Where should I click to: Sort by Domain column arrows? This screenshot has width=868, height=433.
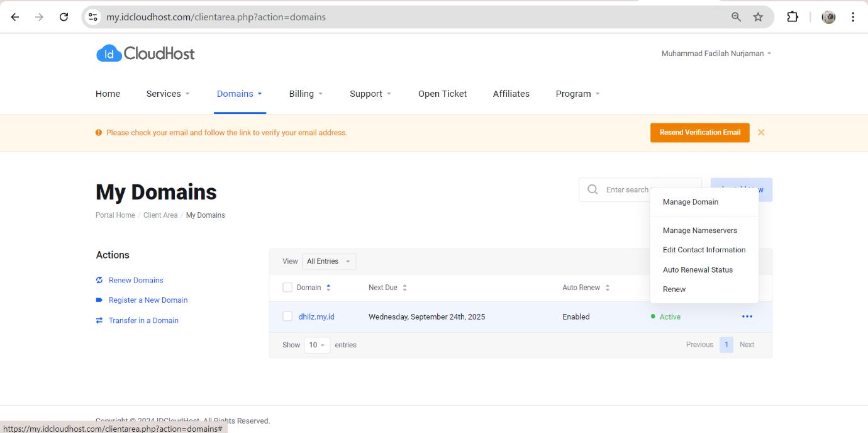coord(328,288)
